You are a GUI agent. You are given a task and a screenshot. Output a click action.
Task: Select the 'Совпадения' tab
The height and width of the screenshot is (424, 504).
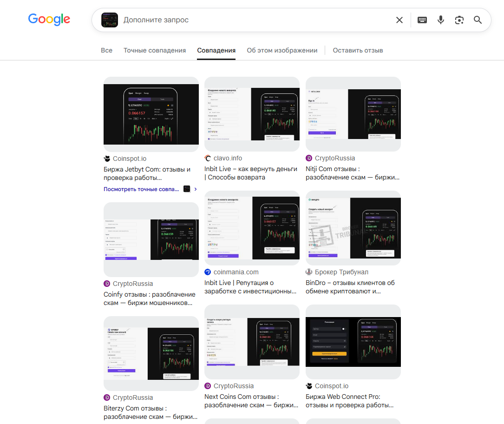coord(216,51)
